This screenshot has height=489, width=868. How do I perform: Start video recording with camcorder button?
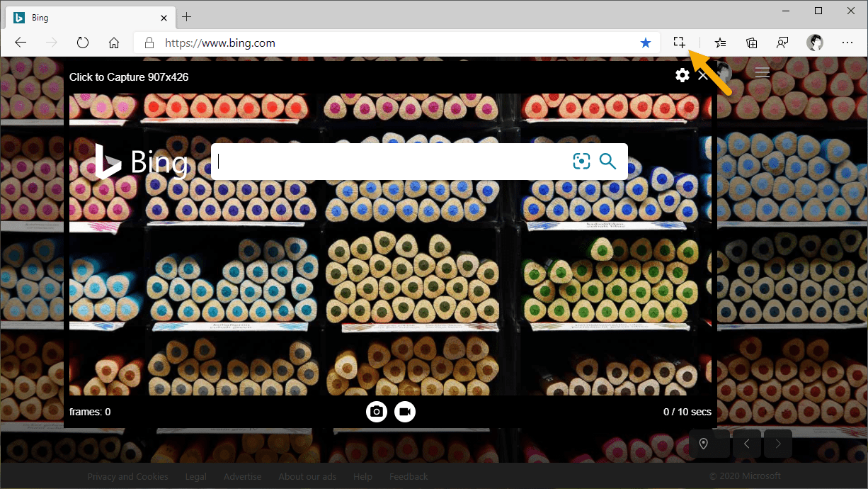pos(405,412)
